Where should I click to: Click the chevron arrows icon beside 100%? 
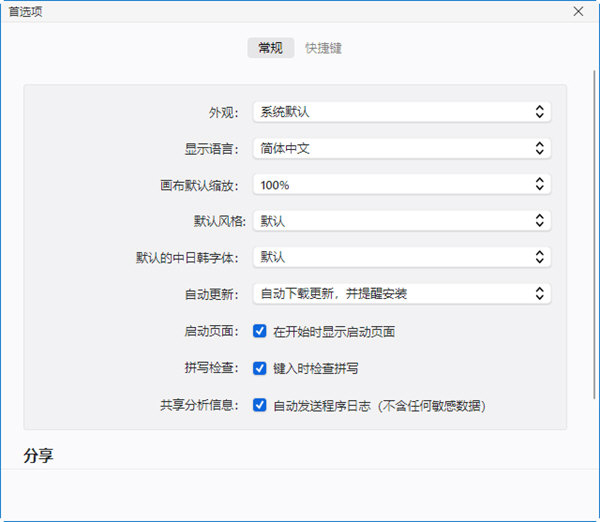(x=539, y=184)
